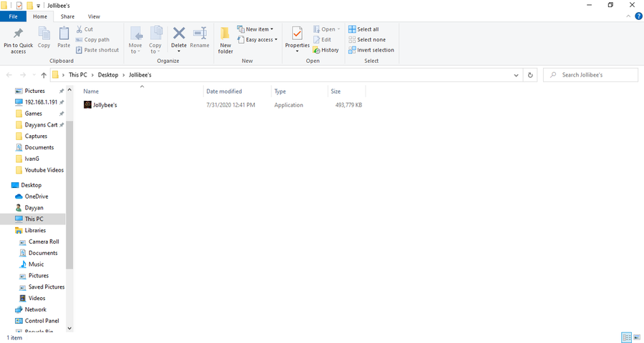Select This PC in navigation pane
This screenshot has height=343, width=644.
pyautogui.click(x=34, y=219)
